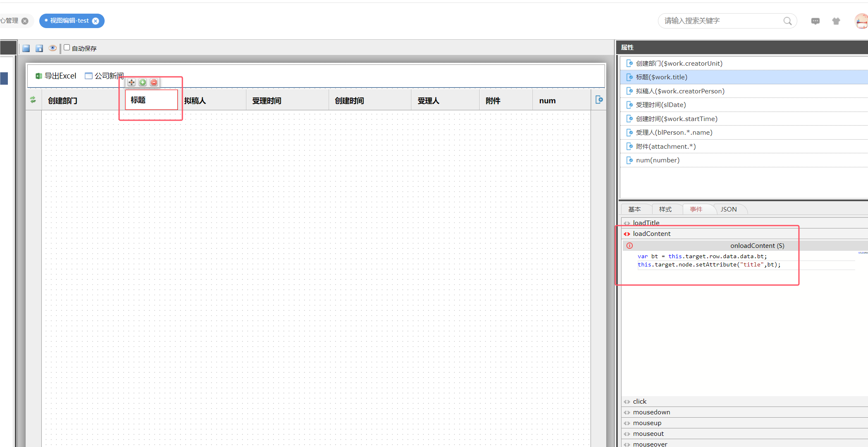Select 拟稿人($work.creatorPerson) in property list

pos(680,91)
